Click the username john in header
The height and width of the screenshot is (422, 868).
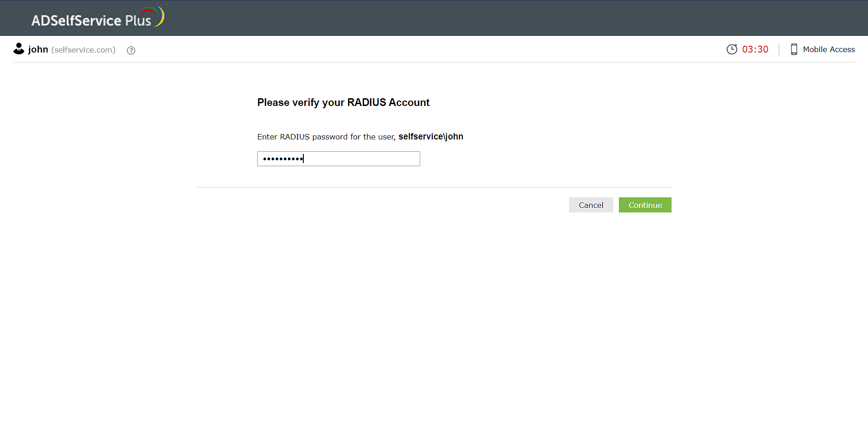[x=38, y=49]
